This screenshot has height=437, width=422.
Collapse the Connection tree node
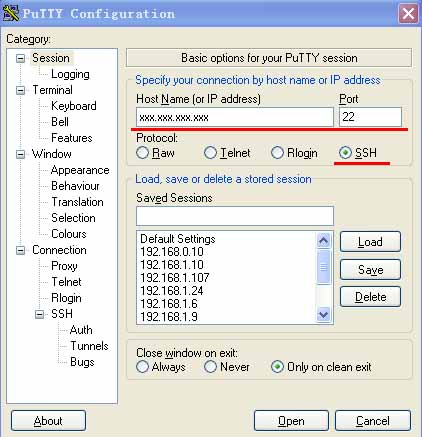[21, 250]
